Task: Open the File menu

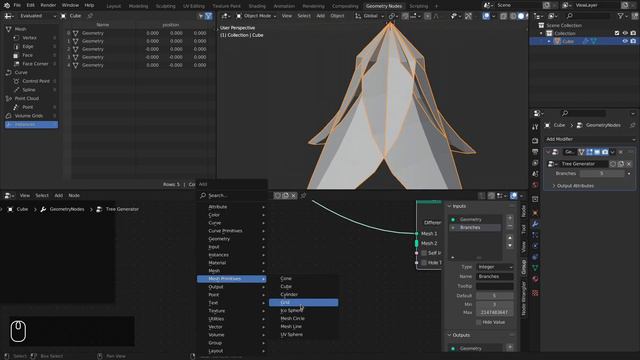Action: [x=17, y=5]
